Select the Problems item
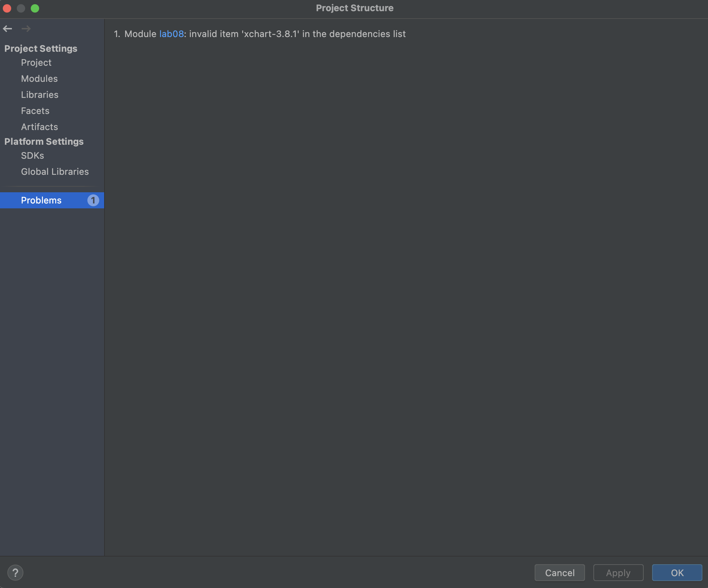Screen dimensions: 708x588 41,200
